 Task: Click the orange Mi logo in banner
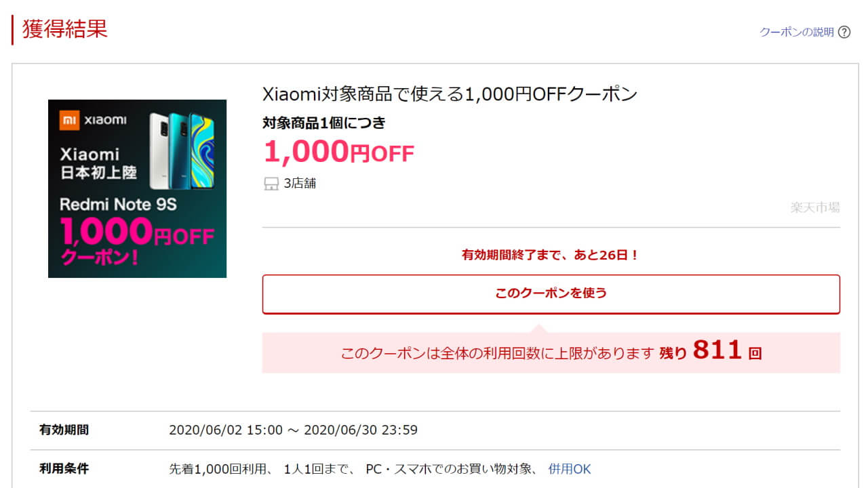(69, 120)
